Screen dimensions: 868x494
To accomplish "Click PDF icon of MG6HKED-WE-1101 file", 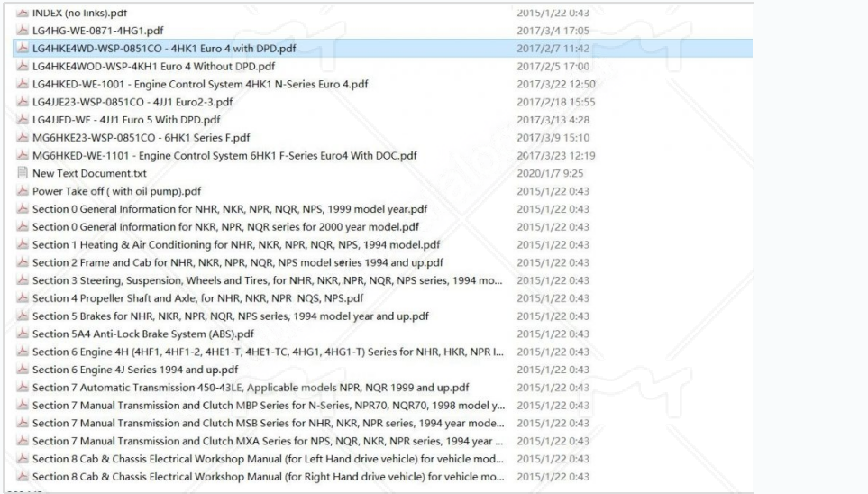I will pos(23,155).
